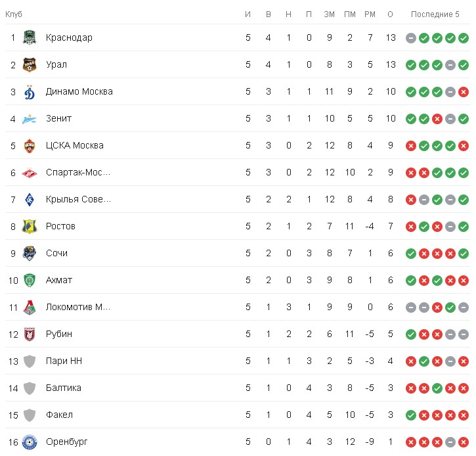Image resolution: width=476 pixels, height=456 pixels.
Task: Click the green win icon in Fakel's row
Action: [410, 415]
